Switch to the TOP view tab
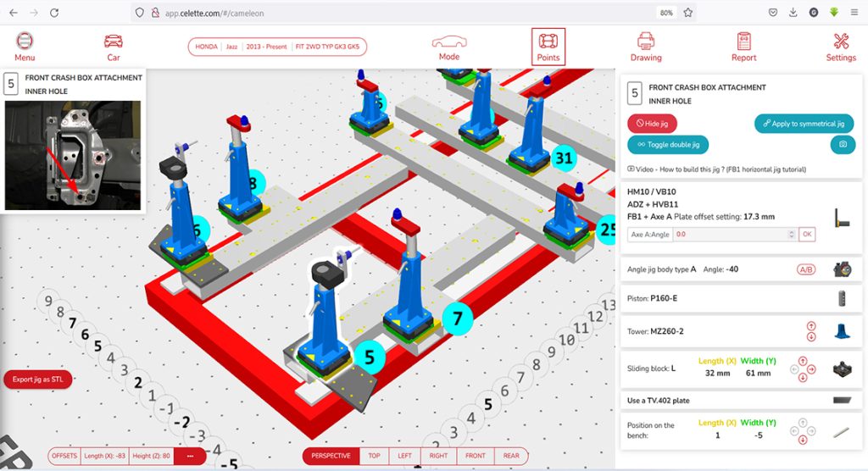This screenshot has height=471, width=868. pyautogui.click(x=374, y=456)
